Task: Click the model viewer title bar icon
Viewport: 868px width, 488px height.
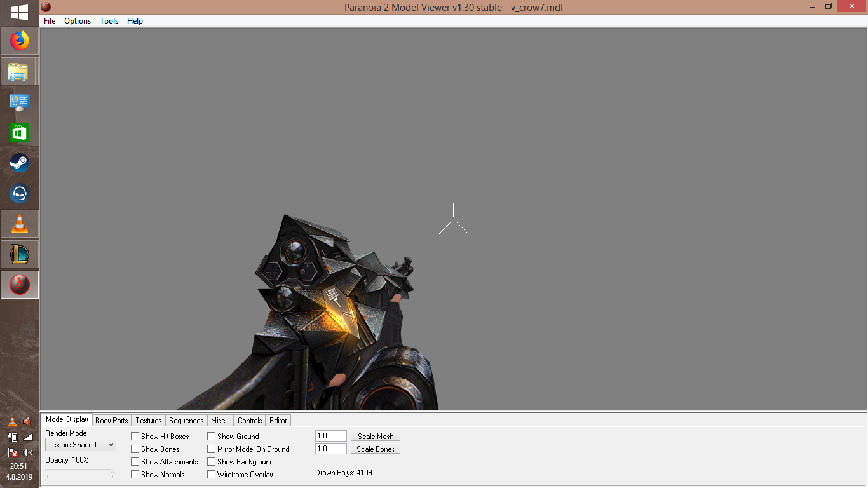Action: click(46, 7)
